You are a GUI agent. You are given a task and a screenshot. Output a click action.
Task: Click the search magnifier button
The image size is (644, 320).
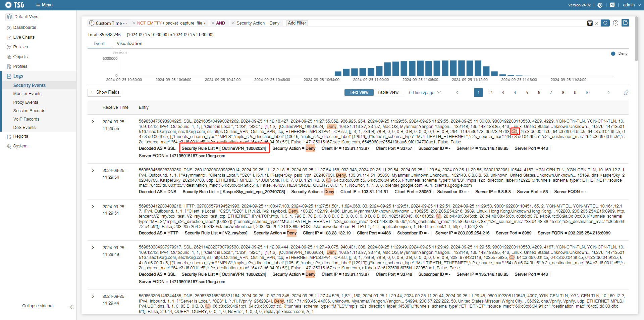pyautogui.click(x=605, y=23)
